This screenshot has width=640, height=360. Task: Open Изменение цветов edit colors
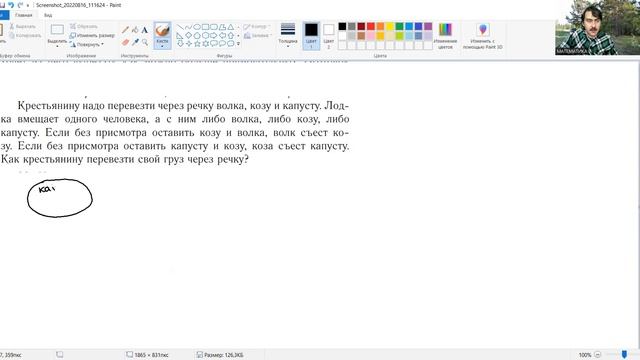pos(445,36)
